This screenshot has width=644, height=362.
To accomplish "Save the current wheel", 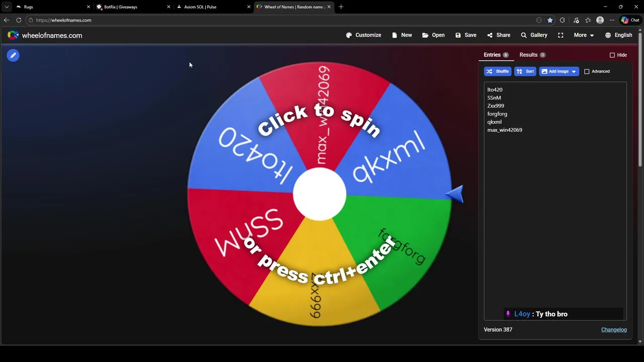I will click(x=466, y=35).
